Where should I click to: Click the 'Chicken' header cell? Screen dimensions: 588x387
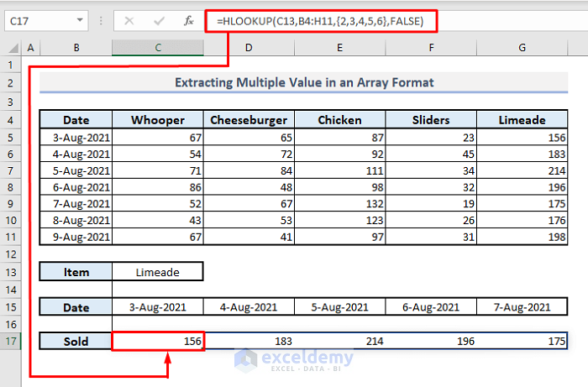pos(339,120)
